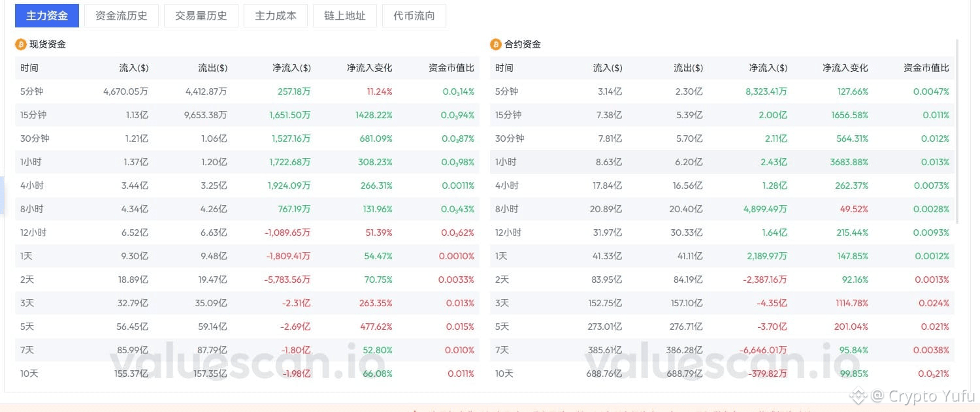
Task: Click the Bitcoin icon beside 现货资金
Action: pyautogui.click(x=20, y=44)
